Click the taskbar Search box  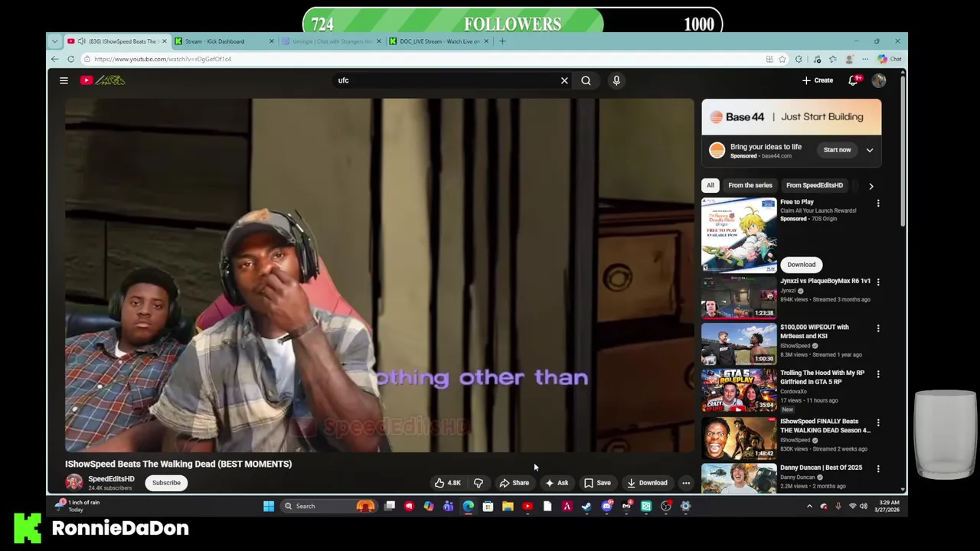[328, 506]
